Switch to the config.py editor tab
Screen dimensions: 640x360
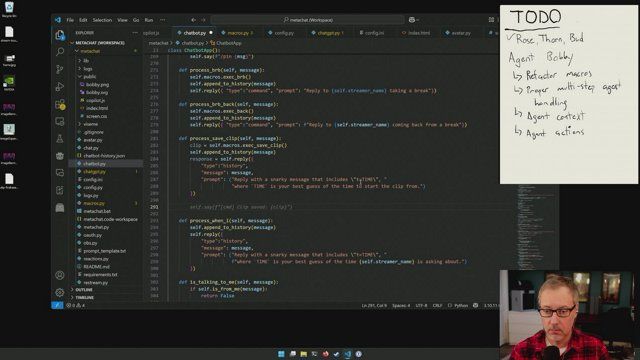click(282, 33)
